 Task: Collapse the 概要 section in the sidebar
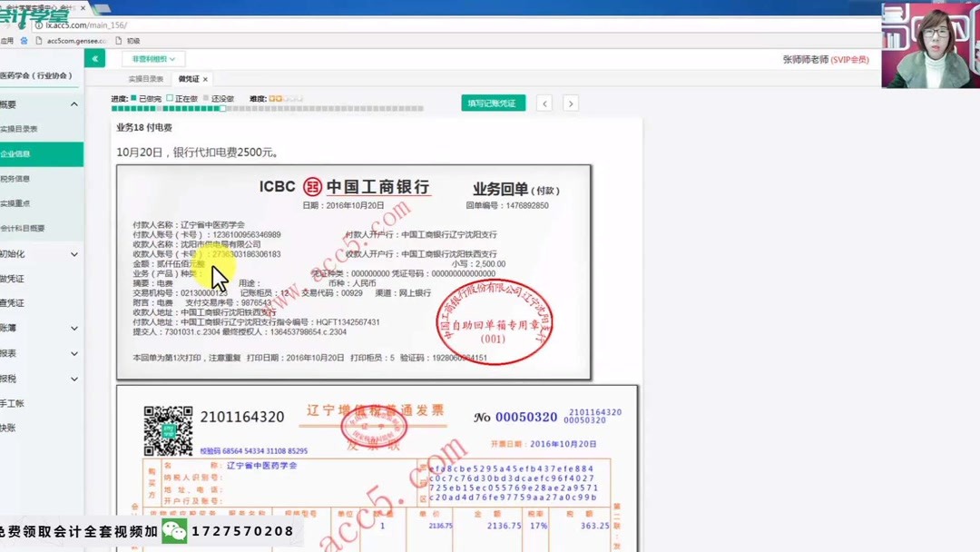click(x=74, y=103)
